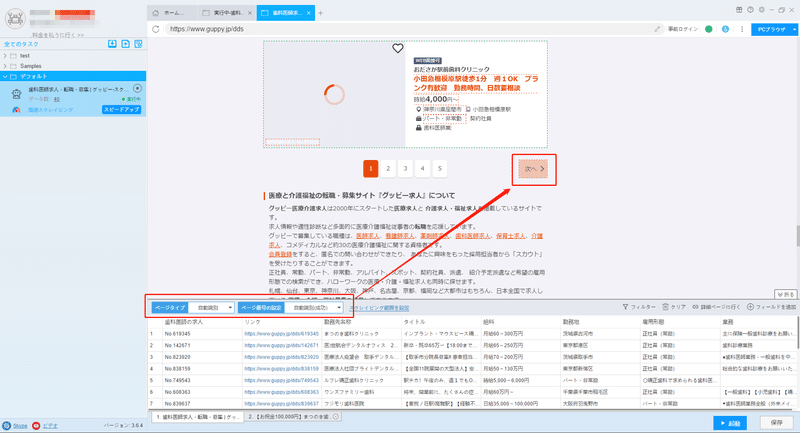Click the green status circle icon
The image size is (800, 433).
pos(709,29)
